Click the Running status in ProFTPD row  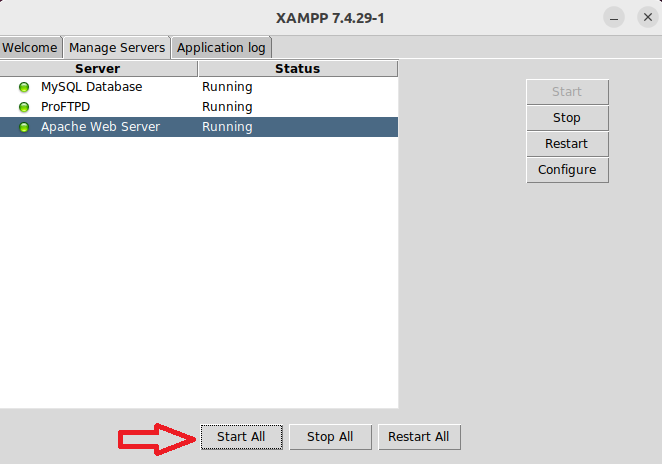227,107
